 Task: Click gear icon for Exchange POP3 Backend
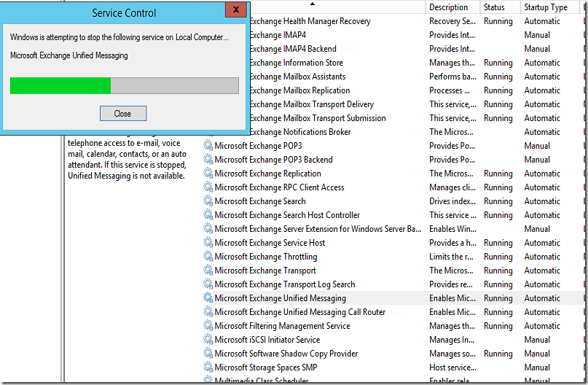coord(208,159)
